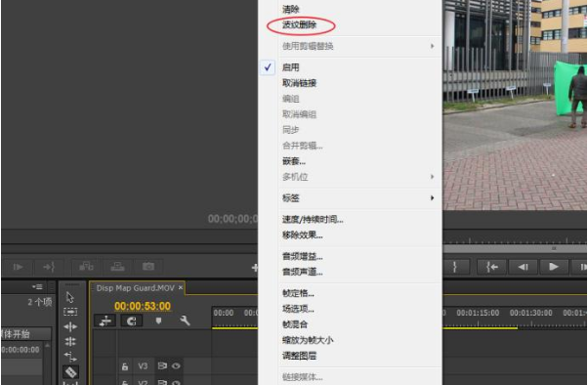Image resolution: width=588 pixels, height=385 pixels.
Task: Toggle timeline Snap magnet button
Action: [131, 321]
